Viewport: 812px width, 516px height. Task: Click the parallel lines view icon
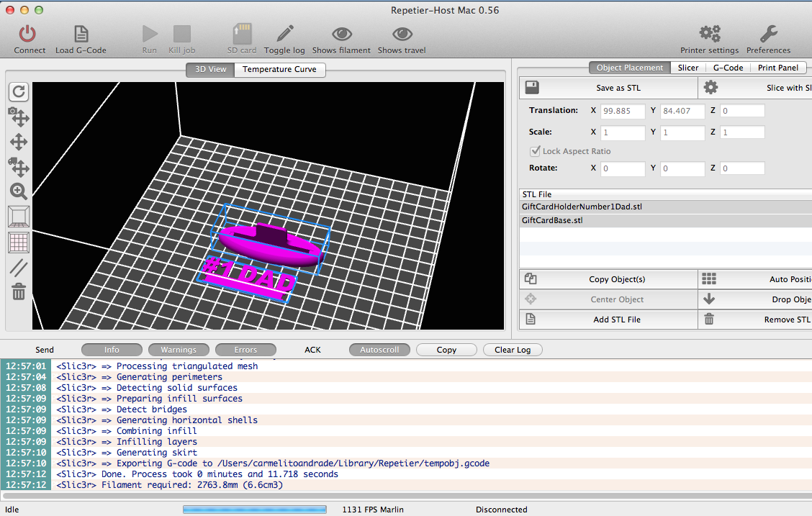pyautogui.click(x=19, y=268)
